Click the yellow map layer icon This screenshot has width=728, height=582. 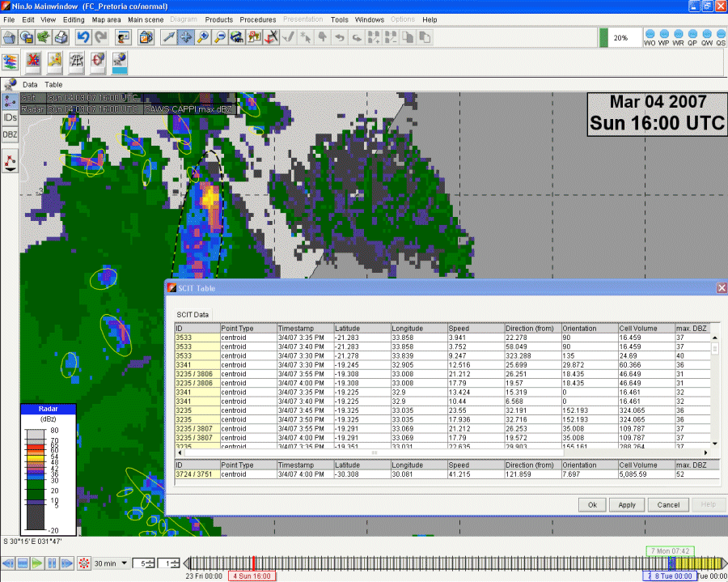pos(55,62)
